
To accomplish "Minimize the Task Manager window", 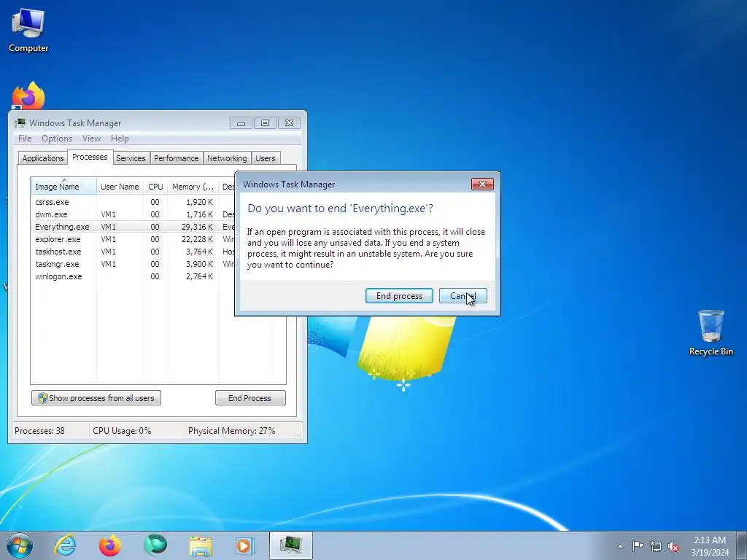I will pos(241,122).
